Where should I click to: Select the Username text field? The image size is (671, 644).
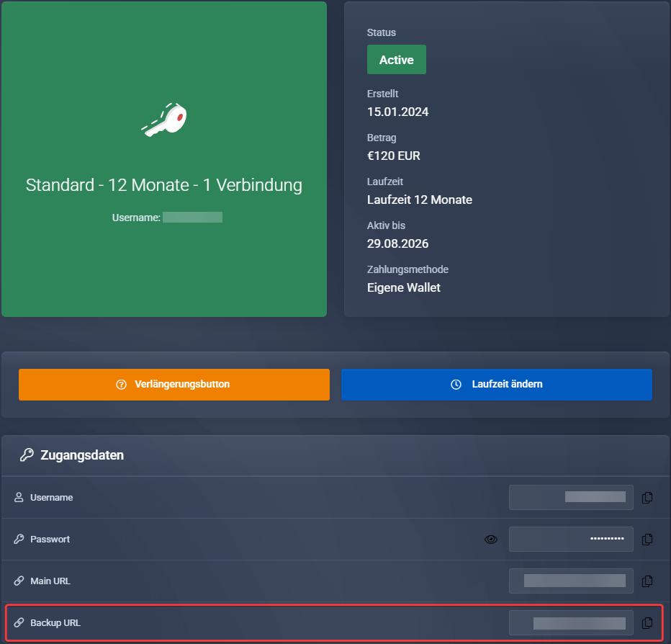coord(570,497)
